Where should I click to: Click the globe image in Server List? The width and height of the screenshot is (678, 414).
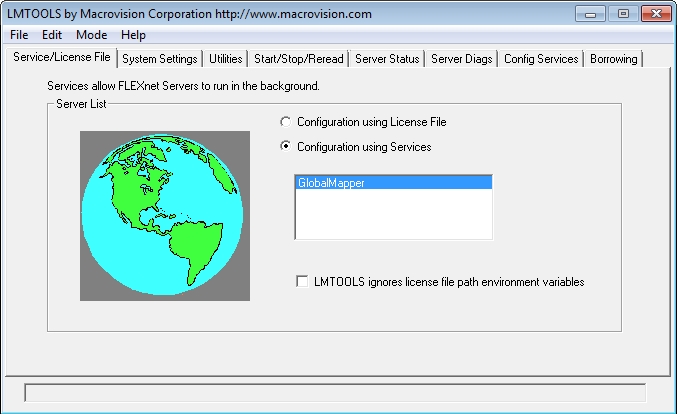165,215
